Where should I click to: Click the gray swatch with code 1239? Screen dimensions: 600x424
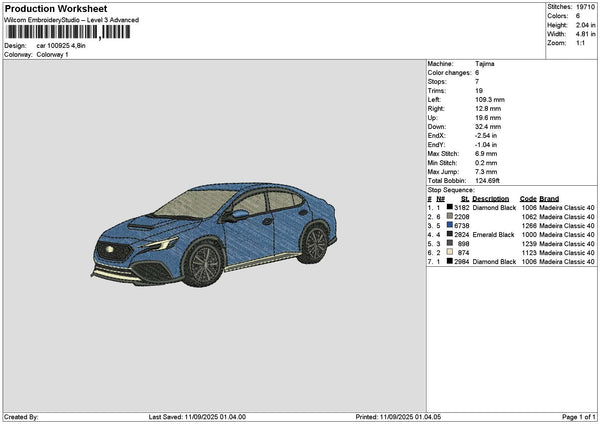point(450,243)
